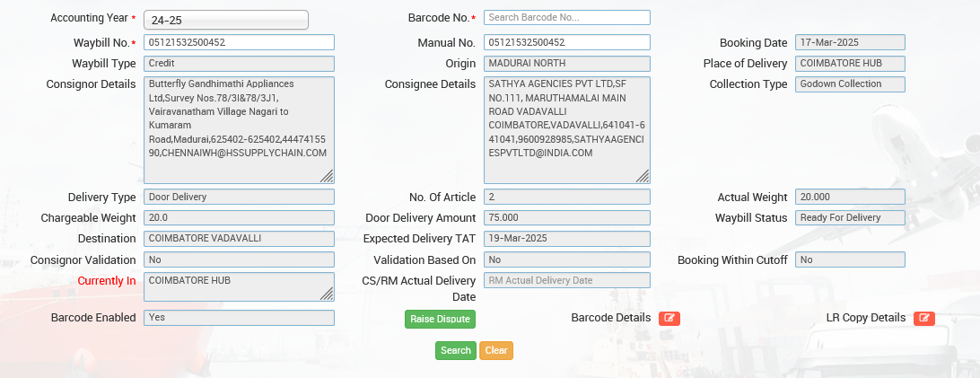This screenshot has width=980, height=378.
Task: Select the Place of Delivery field
Action: [x=850, y=63]
